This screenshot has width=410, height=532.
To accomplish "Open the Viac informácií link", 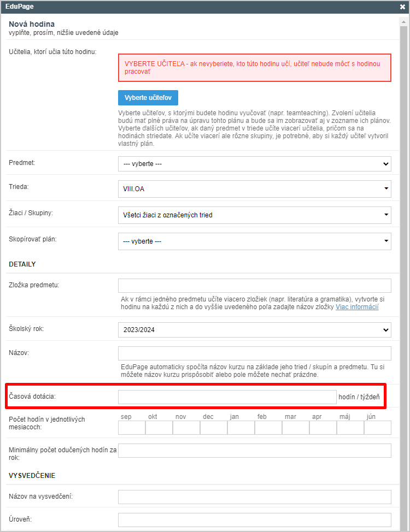I will coord(357,307).
